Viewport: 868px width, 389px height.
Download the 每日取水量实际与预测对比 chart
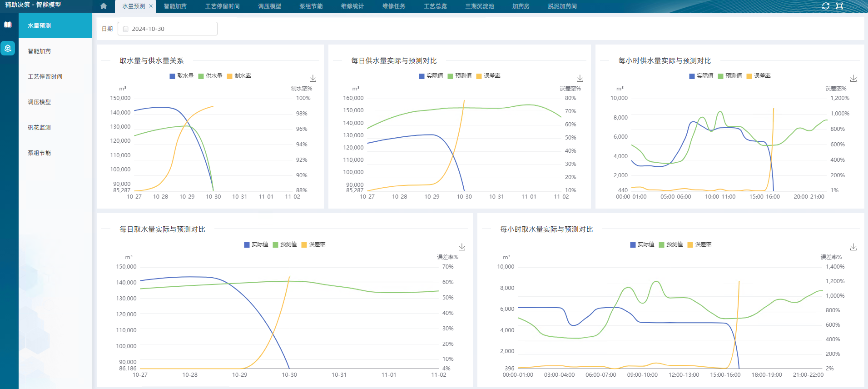click(462, 247)
